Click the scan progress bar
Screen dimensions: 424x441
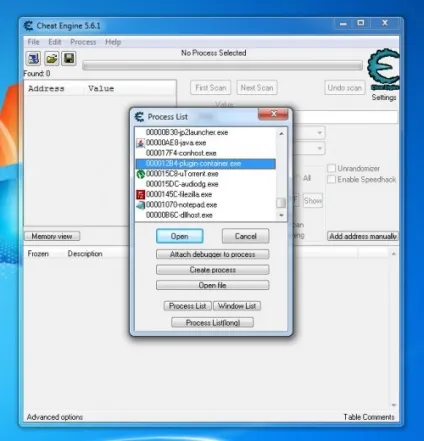pos(222,66)
